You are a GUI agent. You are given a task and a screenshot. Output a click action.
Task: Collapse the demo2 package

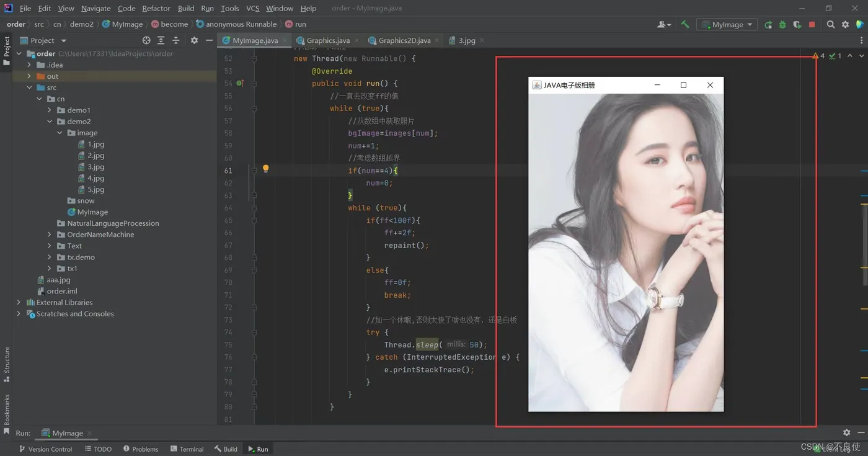(x=50, y=122)
